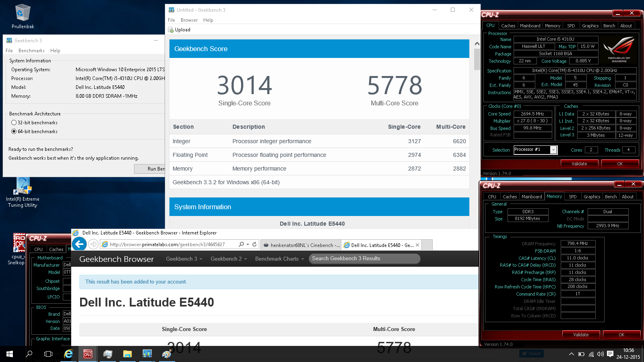Expand the Geekbench 3 browser menu
This screenshot has width=644, height=362.
point(184,259)
